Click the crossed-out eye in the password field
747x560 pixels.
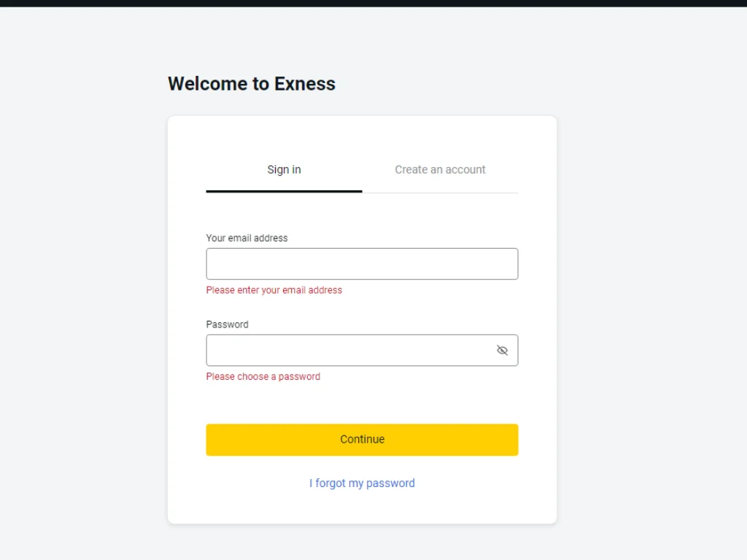[502, 350]
